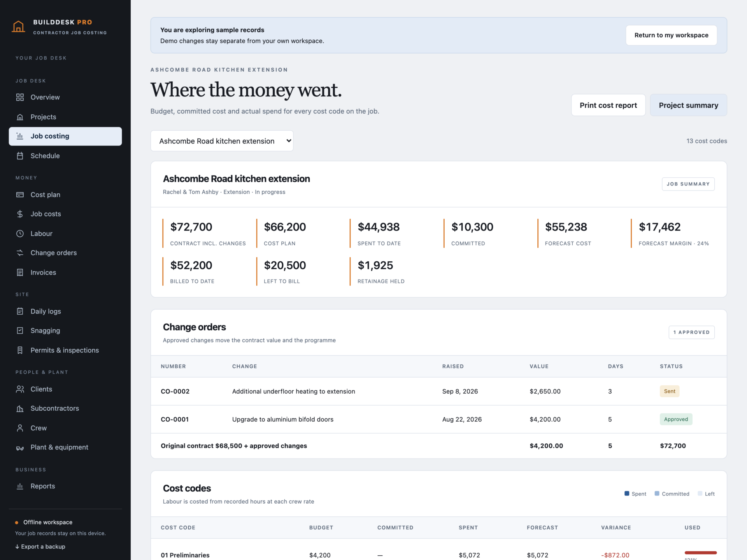Click the Change orders arrows icon
747x560 pixels.
coord(20,253)
